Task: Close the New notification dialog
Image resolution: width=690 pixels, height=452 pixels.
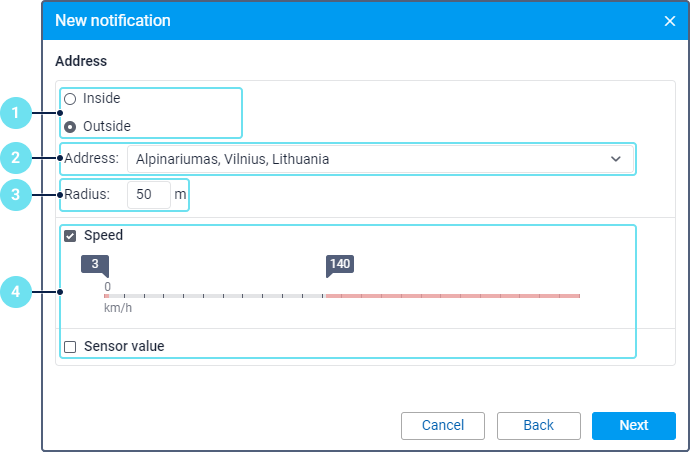Action: pyautogui.click(x=670, y=21)
